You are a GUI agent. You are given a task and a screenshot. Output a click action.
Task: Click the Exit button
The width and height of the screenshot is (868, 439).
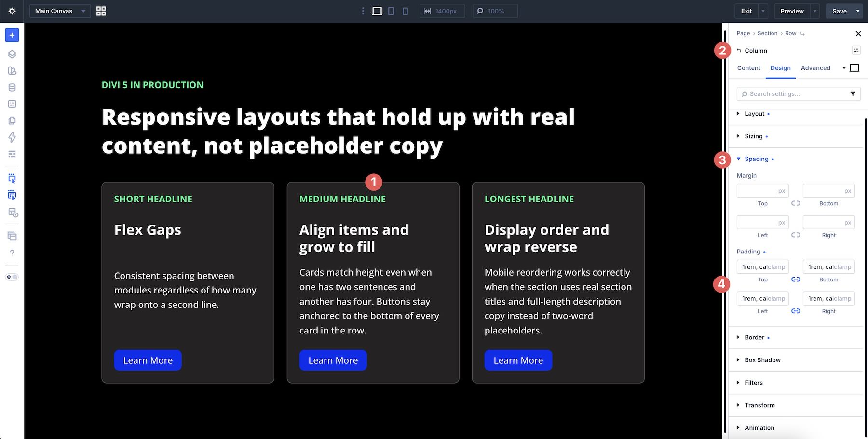[x=746, y=11]
